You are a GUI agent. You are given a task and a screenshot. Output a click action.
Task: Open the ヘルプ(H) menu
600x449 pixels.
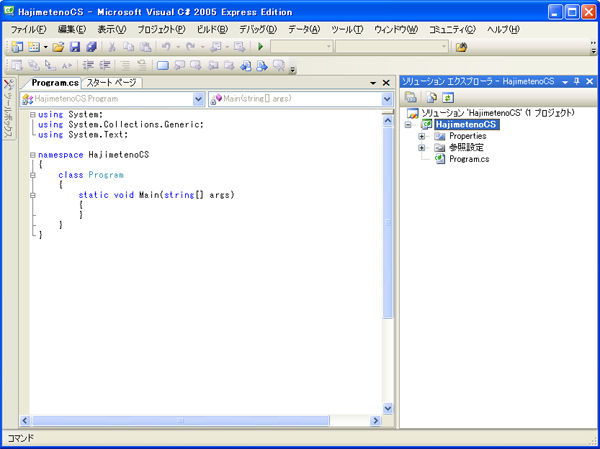tap(503, 30)
